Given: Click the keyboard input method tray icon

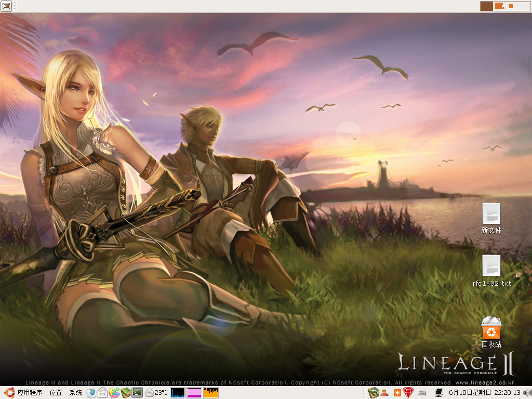Looking at the screenshot, I should (422, 393).
